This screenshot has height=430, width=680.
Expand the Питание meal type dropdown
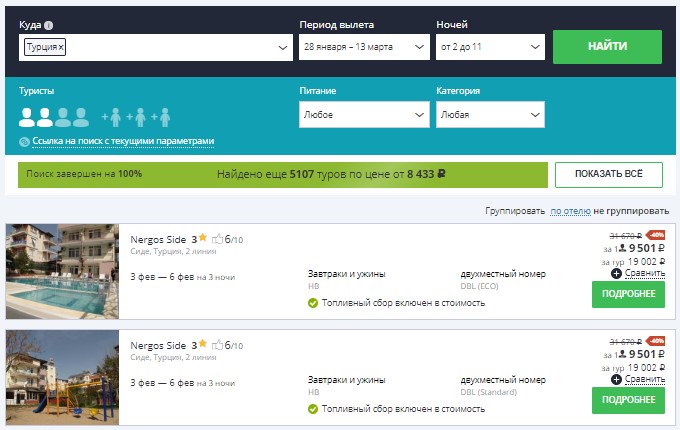[x=420, y=115]
